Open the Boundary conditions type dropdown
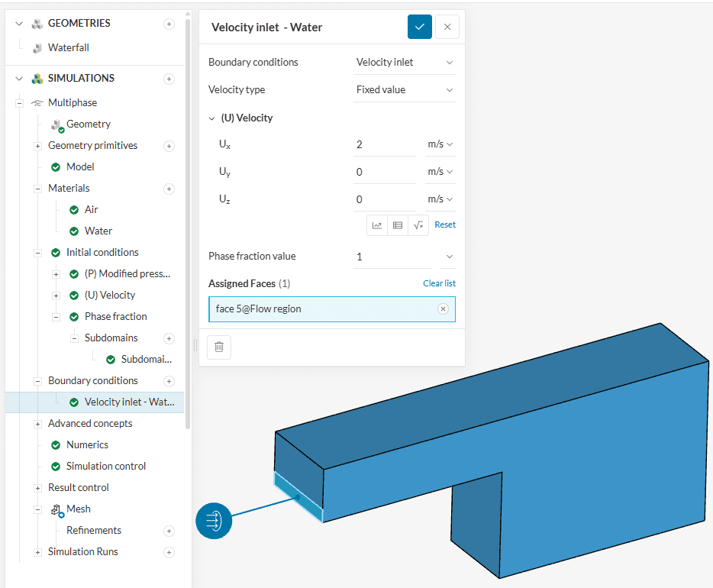Viewport: 713px width, 588px height. pyautogui.click(x=405, y=63)
